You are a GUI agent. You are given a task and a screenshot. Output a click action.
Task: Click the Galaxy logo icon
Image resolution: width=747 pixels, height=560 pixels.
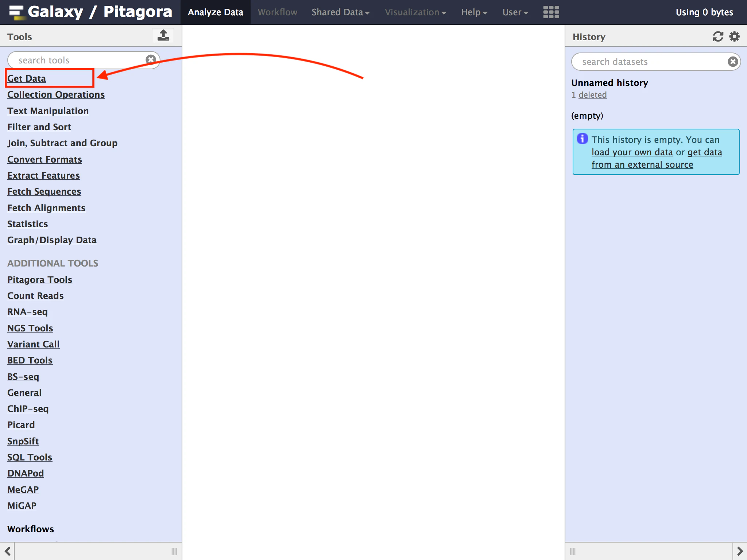[16, 12]
